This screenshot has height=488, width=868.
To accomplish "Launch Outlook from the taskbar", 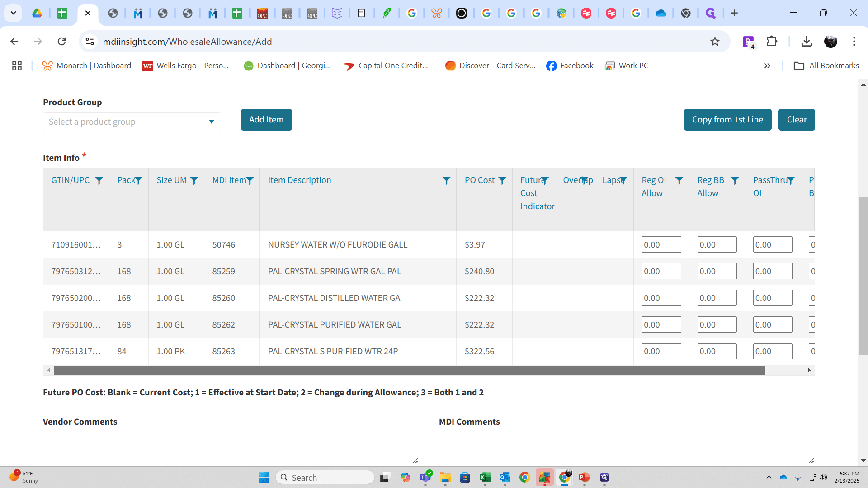I will pos(505,477).
